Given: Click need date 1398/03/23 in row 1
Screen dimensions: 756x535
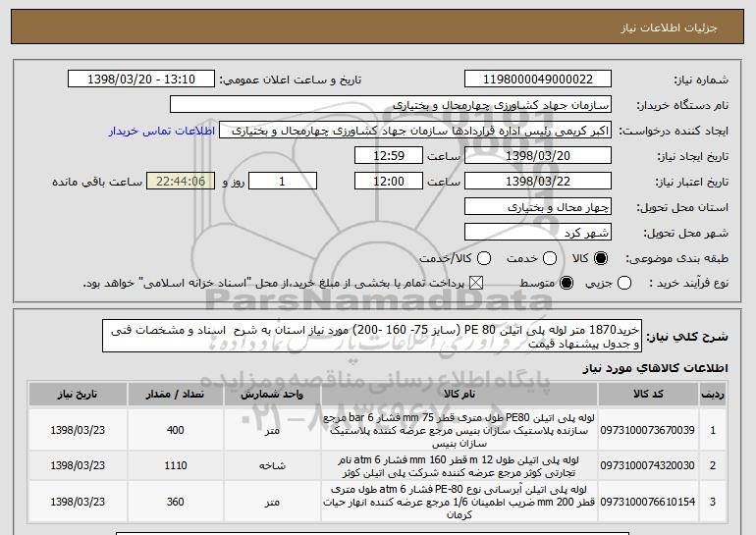Looking at the screenshot, I should 78,430.
